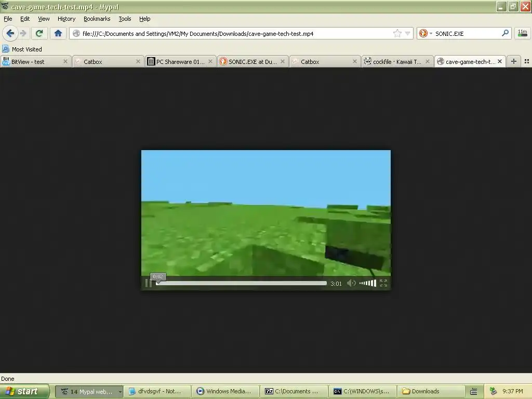Open a new tab with plus button
This screenshot has width=532, height=399.
click(x=514, y=61)
